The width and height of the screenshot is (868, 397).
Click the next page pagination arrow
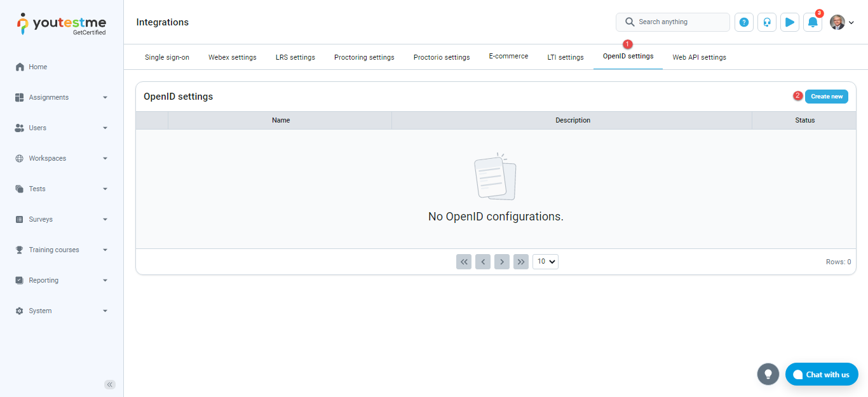click(x=502, y=261)
